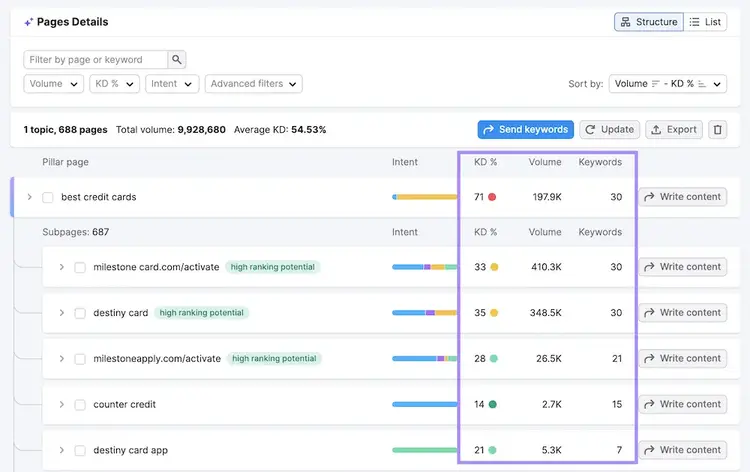Click high ranking potential tag on destiny card
The height and width of the screenshot is (472, 750).
pyautogui.click(x=201, y=313)
